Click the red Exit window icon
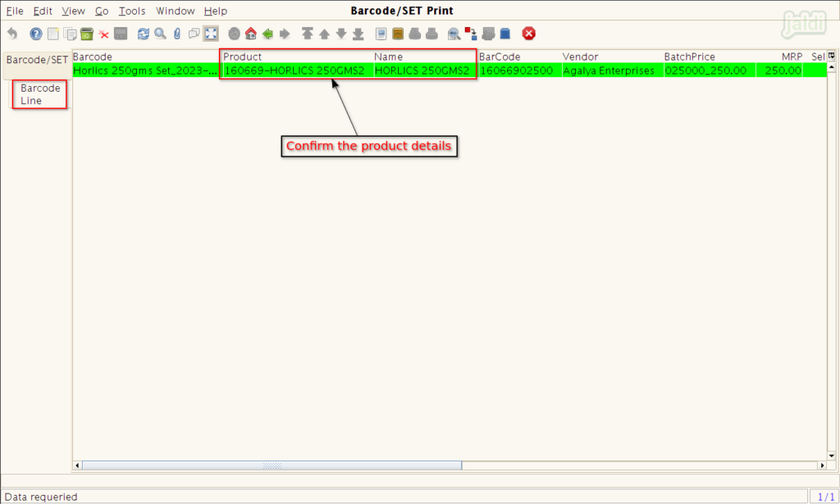Image resolution: width=840 pixels, height=504 pixels. click(x=529, y=34)
